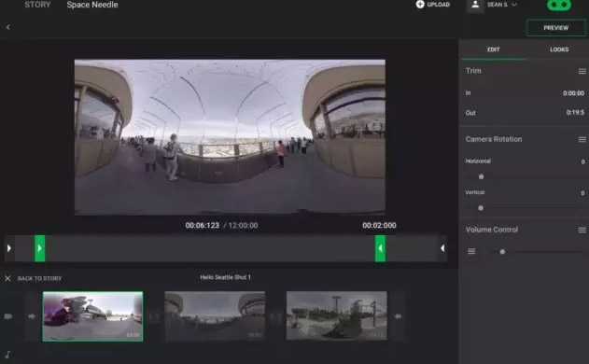Viewport: 589px width, 364px height.
Task: Click the green trim-out handle on timeline
Action: coord(380,248)
